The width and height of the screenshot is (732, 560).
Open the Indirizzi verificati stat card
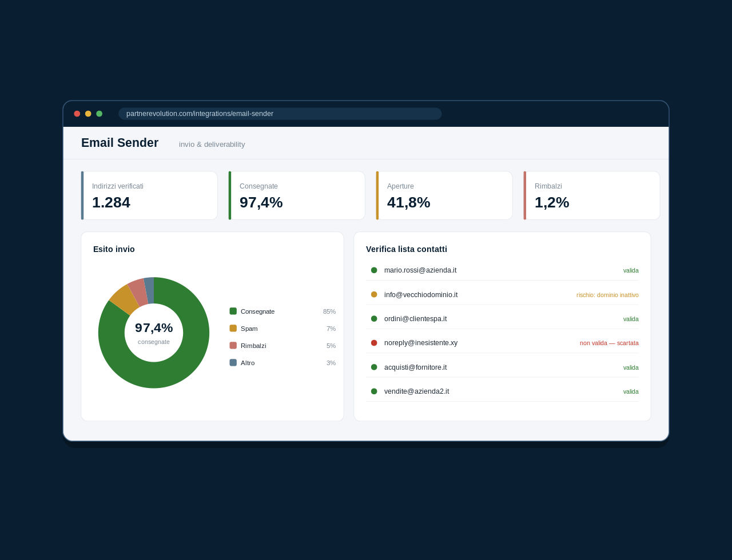[149, 195]
